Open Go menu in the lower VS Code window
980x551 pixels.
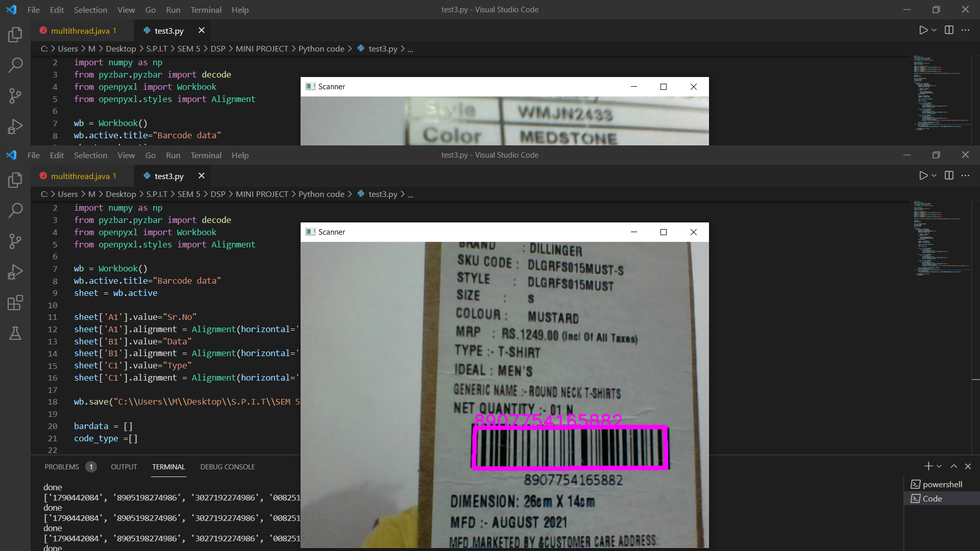tap(151, 155)
